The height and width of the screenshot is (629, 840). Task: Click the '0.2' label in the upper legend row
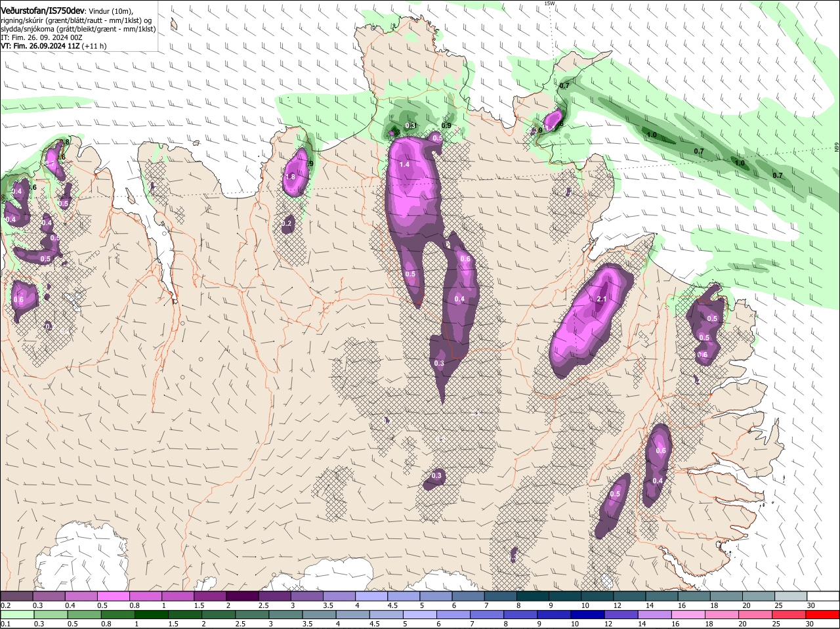(x=5, y=605)
